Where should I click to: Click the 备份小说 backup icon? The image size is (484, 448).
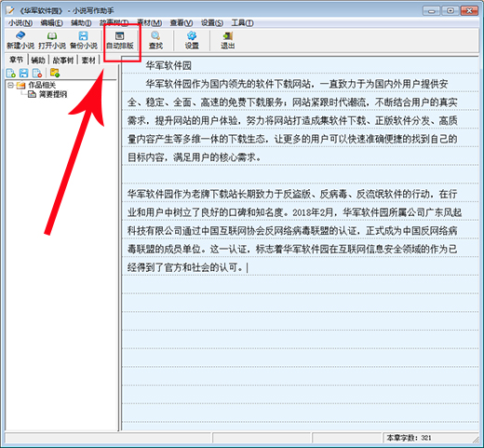84,40
